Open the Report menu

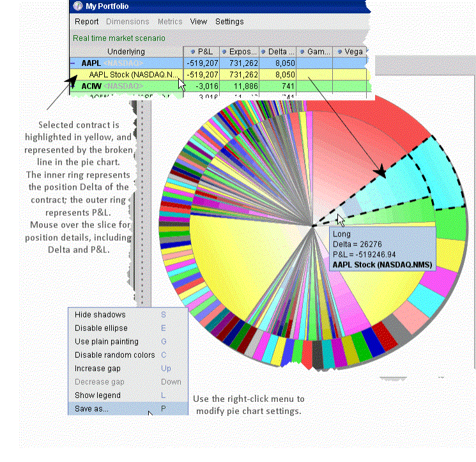click(x=86, y=22)
